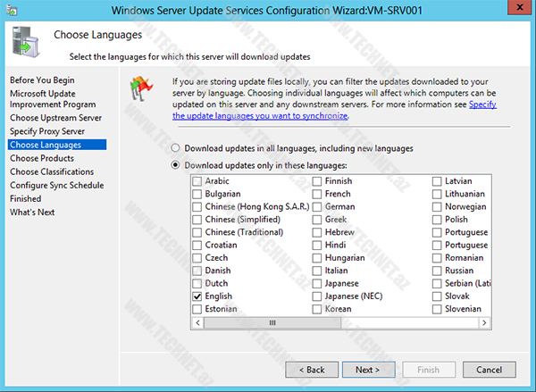Tick the Korean checkbox

[317, 309]
